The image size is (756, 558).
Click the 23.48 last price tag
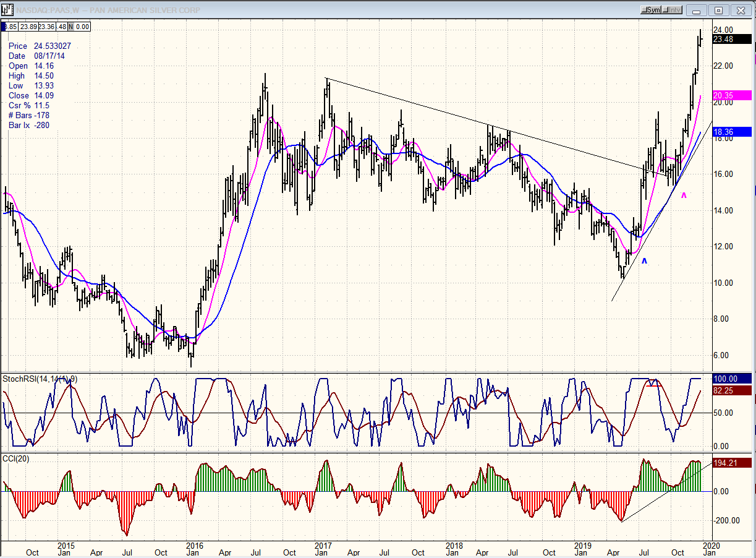click(x=731, y=39)
